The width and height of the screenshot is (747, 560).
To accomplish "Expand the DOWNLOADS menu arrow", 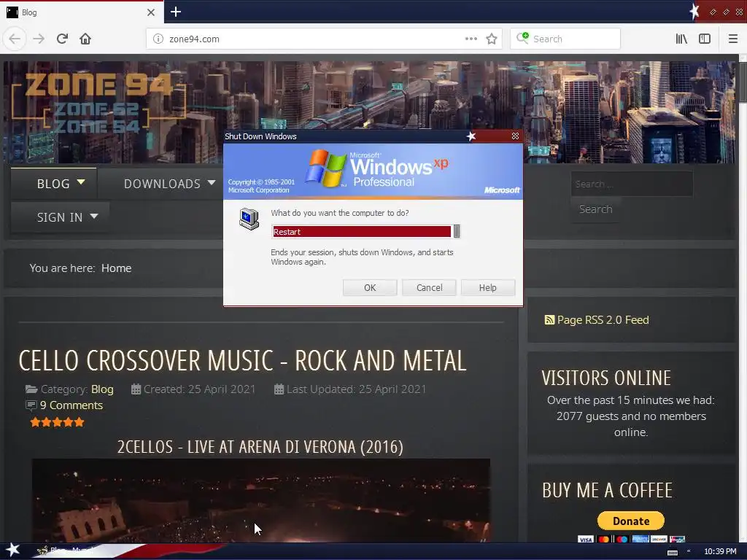I will pyautogui.click(x=212, y=182).
